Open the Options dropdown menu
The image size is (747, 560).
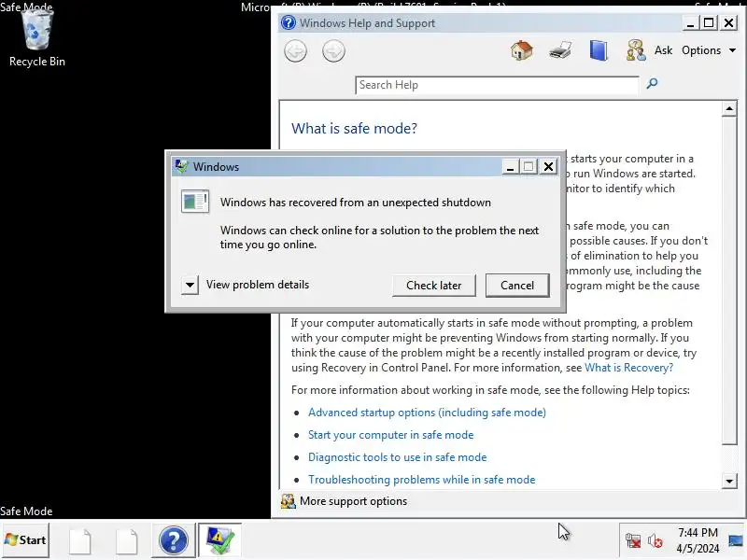point(709,50)
